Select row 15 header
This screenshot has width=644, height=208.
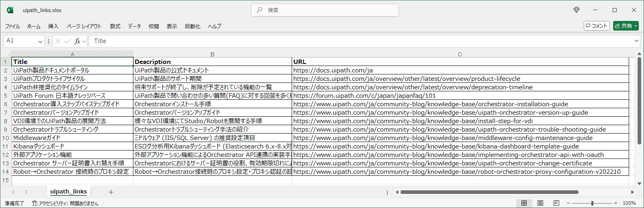(x=6, y=180)
